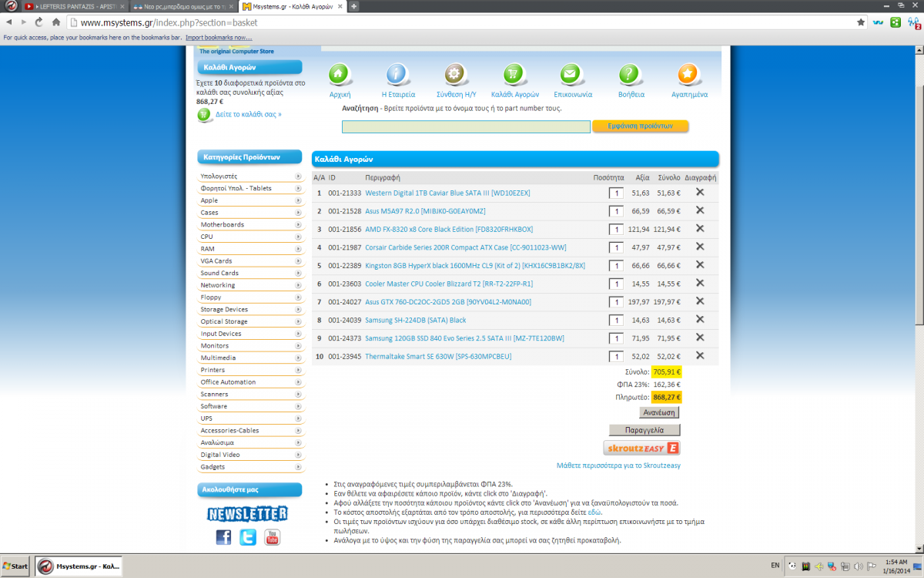
Task: Click the Καλάθι Αγορών cart icon
Action: (x=514, y=75)
